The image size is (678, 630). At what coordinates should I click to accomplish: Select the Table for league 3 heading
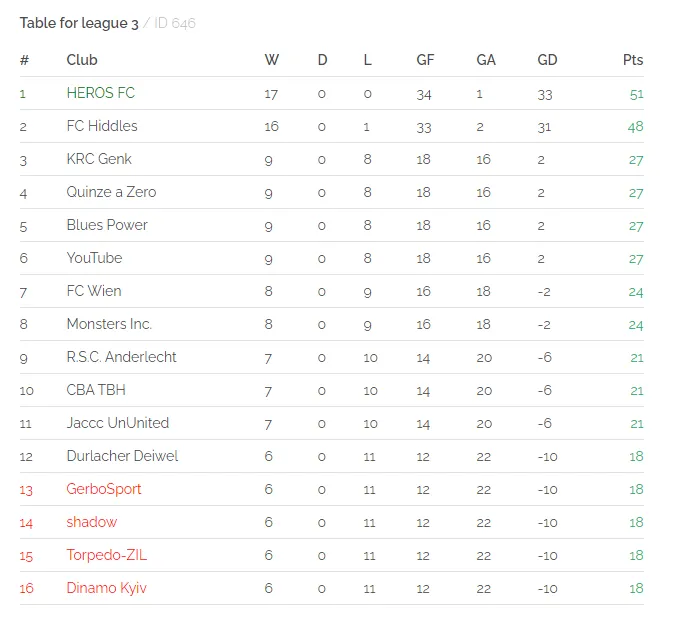[79, 23]
